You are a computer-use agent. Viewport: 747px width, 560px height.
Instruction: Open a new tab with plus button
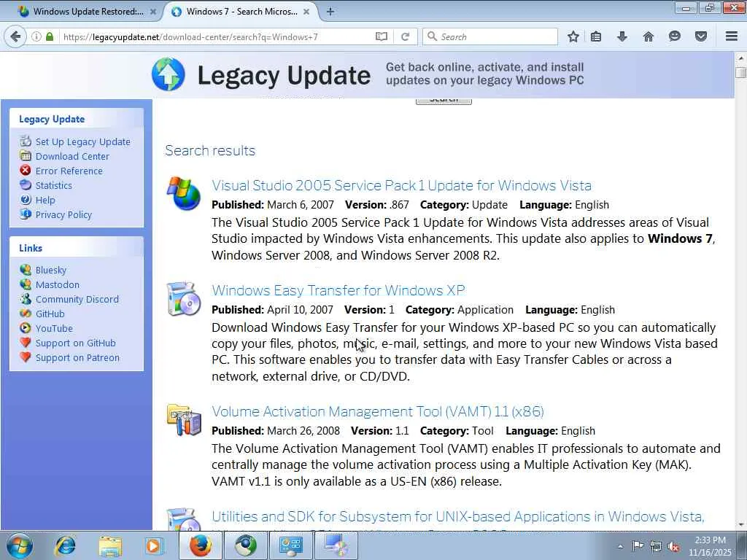click(x=330, y=12)
